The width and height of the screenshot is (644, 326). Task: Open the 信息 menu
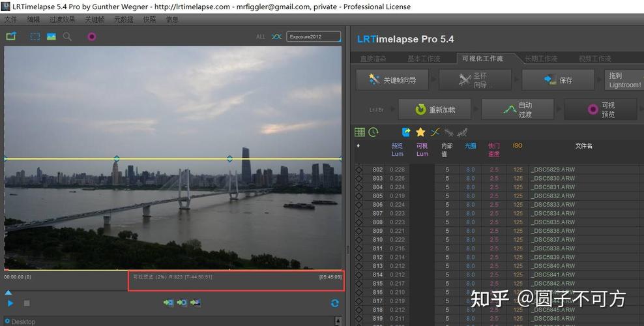[x=172, y=20]
